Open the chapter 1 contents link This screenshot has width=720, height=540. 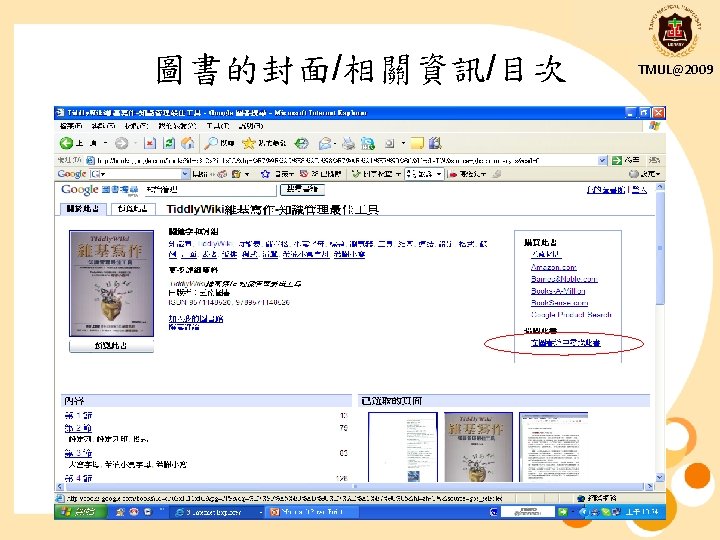click(x=79, y=416)
